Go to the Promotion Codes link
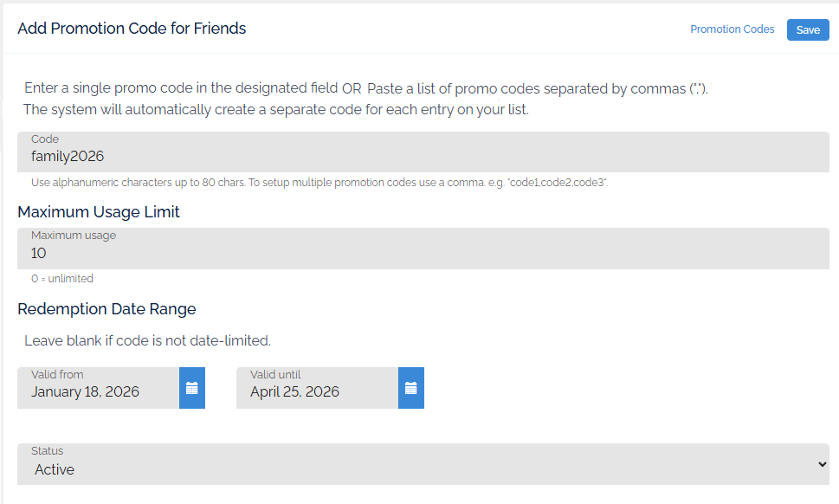 (x=732, y=29)
